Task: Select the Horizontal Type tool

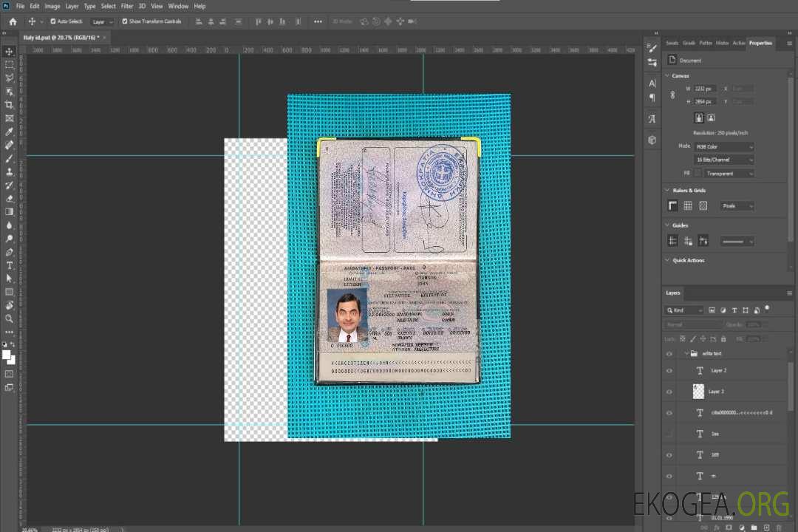Action: (x=9, y=265)
